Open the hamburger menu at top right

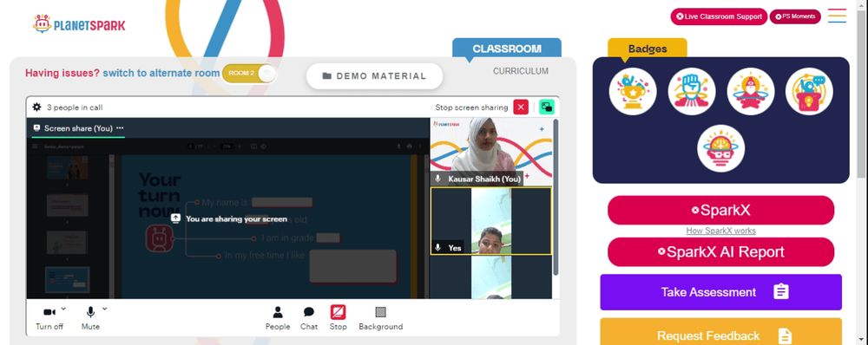click(837, 16)
